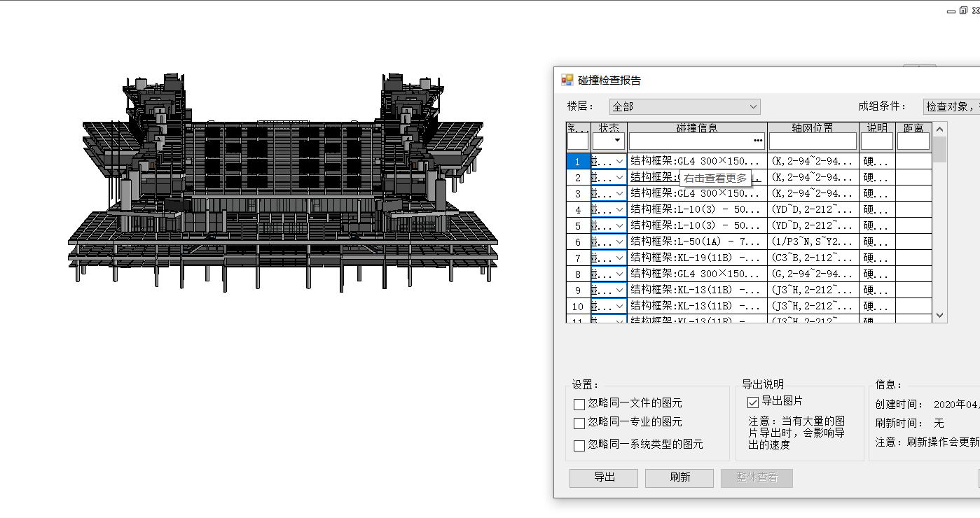This screenshot has width=980, height=518.
Task: Expand status dropdown in row 8
Action: (619, 274)
